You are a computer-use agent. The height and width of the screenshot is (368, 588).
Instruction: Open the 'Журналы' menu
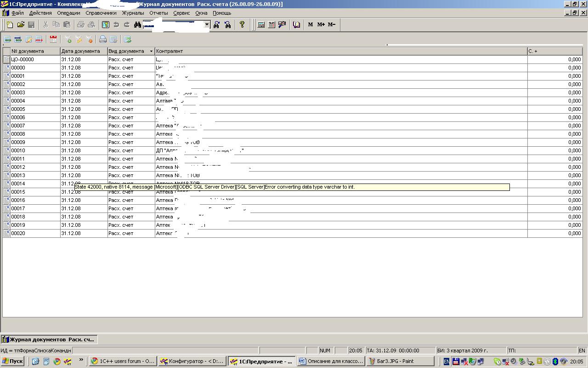tap(133, 13)
